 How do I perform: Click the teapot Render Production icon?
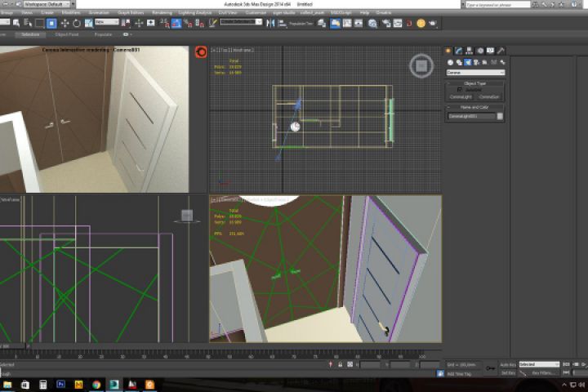[433, 23]
